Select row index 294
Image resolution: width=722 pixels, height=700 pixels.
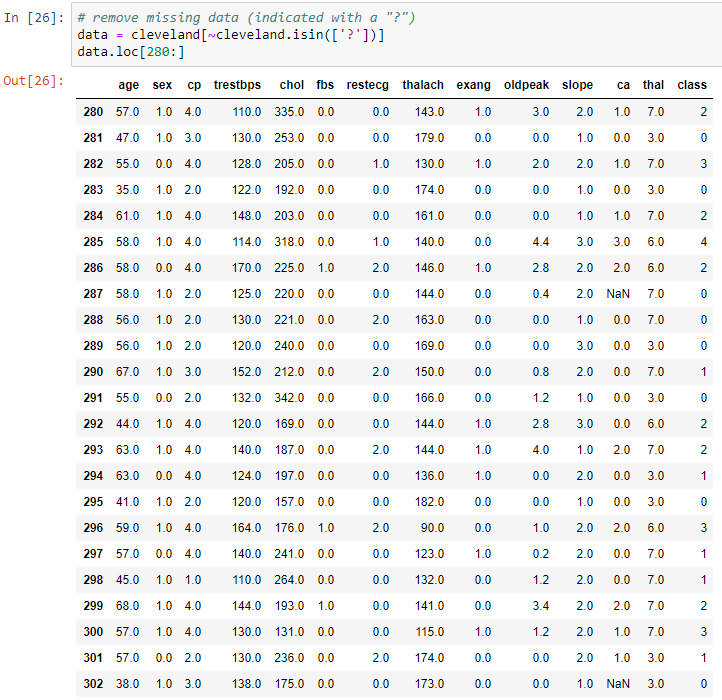(93, 476)
